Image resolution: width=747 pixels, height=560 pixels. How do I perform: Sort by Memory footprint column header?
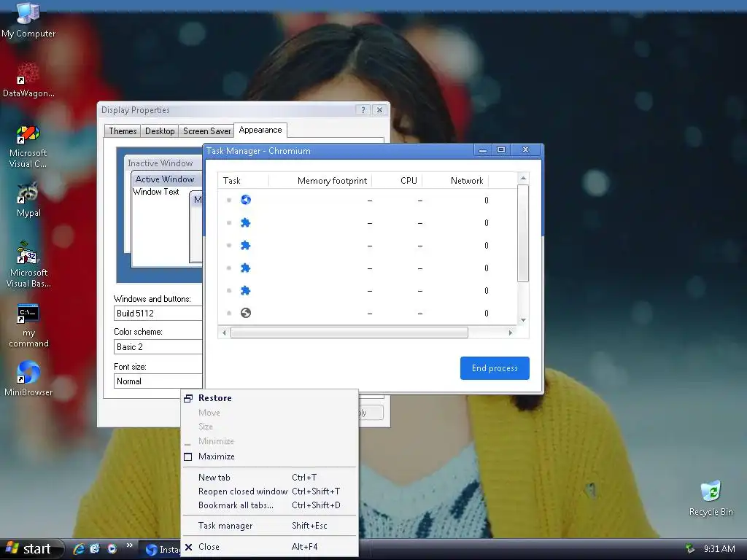tap(320, 181)
